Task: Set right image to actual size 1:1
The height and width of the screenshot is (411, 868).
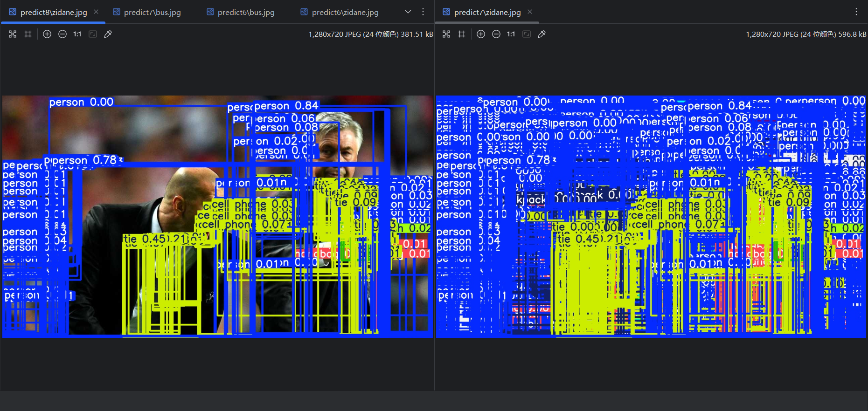Action: [x=511, y=34]
